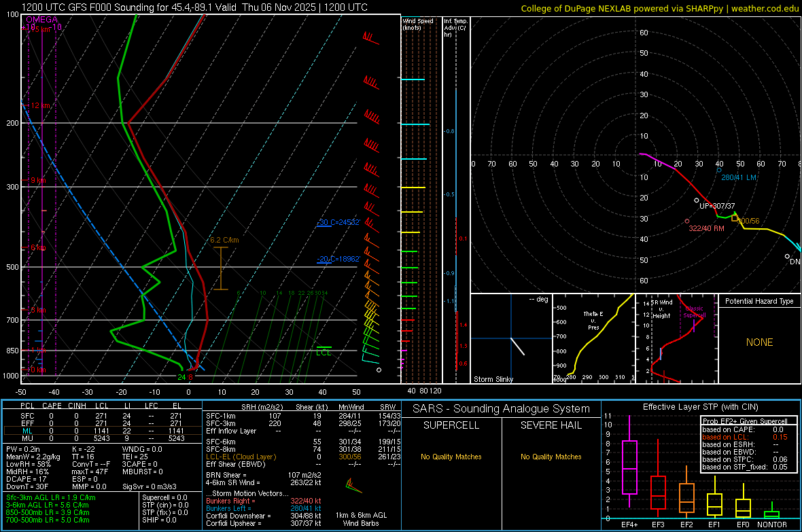Image resolution: width=802 pixels, height=532 pixels.
Task: Click the 9 km height marker
Action: tap(38, 180)
